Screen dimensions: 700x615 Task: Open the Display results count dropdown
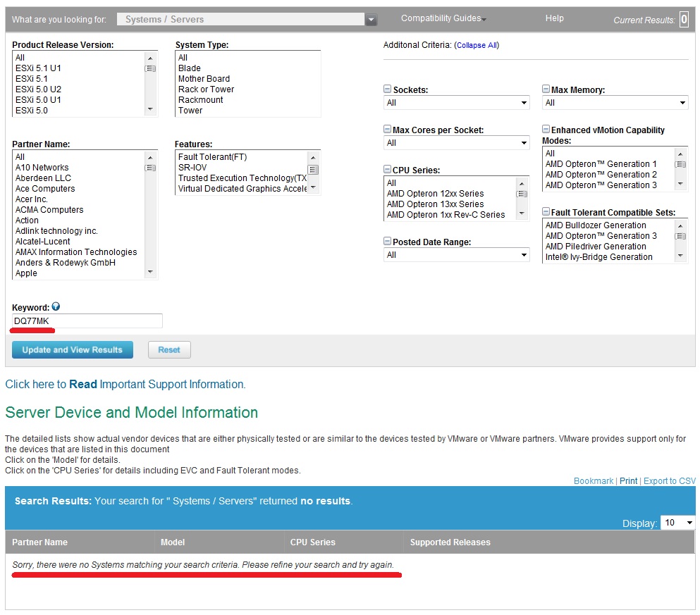(677, 523)
